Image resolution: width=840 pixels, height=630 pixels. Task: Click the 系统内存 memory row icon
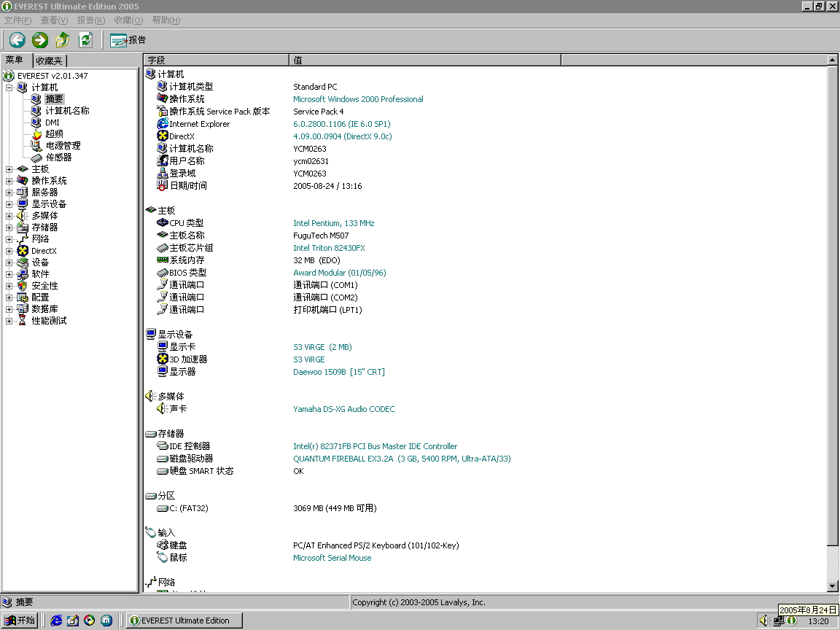pyautogui.click(x=163, y=260)
